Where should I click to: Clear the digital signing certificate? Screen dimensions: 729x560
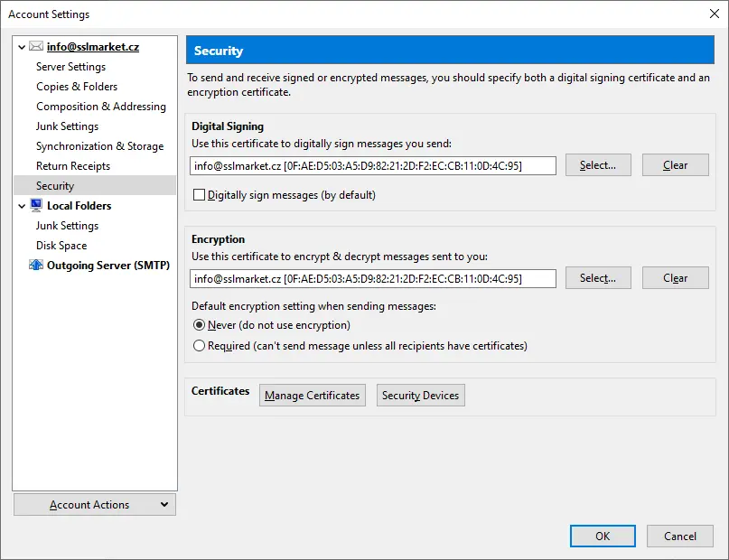[675, 165]
